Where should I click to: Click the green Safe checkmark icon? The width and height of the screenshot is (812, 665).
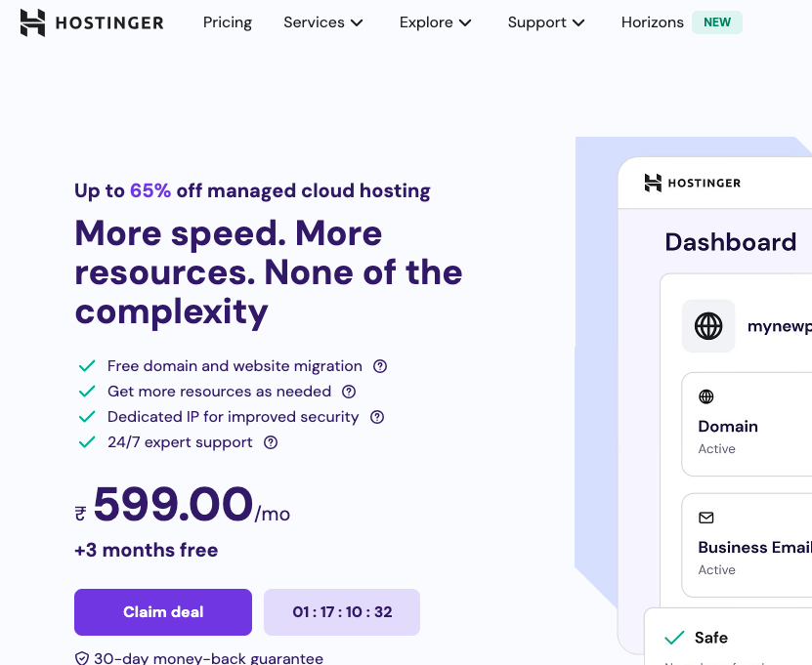click(673, 637)
